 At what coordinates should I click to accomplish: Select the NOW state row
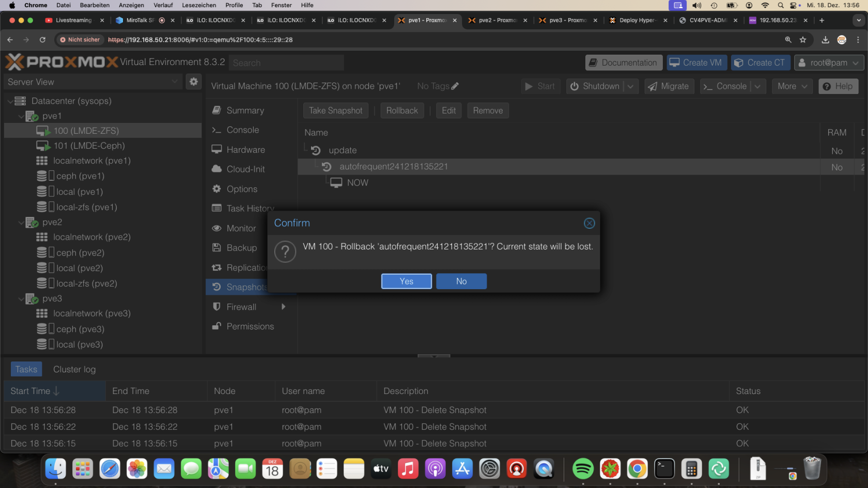[581, 183]
